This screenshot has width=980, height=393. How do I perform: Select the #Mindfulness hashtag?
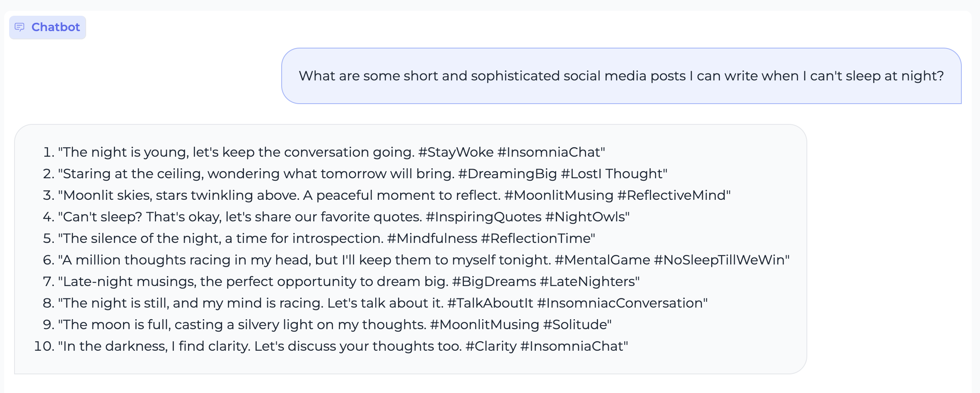click(x=432, y=238)
